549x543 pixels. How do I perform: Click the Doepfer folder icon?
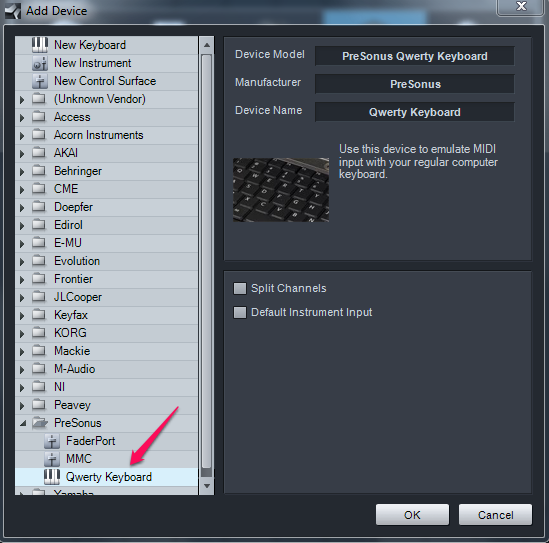39,207
